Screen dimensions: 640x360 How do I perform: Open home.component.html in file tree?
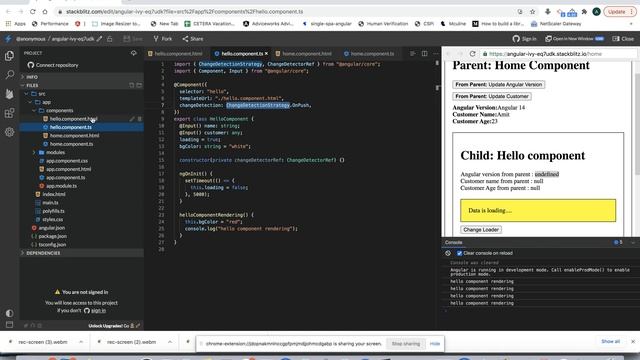click(x=74, y=136)
